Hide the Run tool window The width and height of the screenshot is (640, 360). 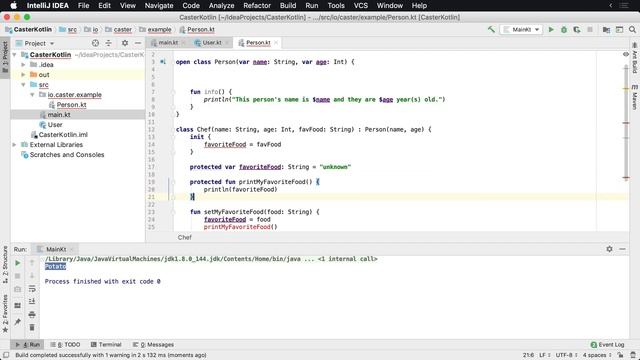tap(622, 249)
